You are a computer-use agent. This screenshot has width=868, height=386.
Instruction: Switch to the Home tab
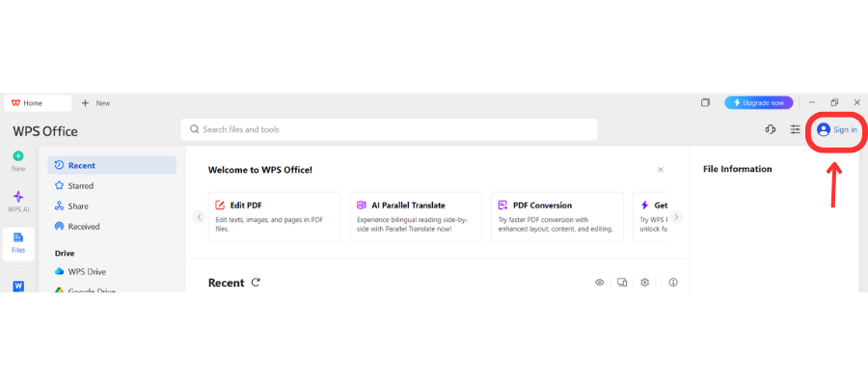click(38, 103)
